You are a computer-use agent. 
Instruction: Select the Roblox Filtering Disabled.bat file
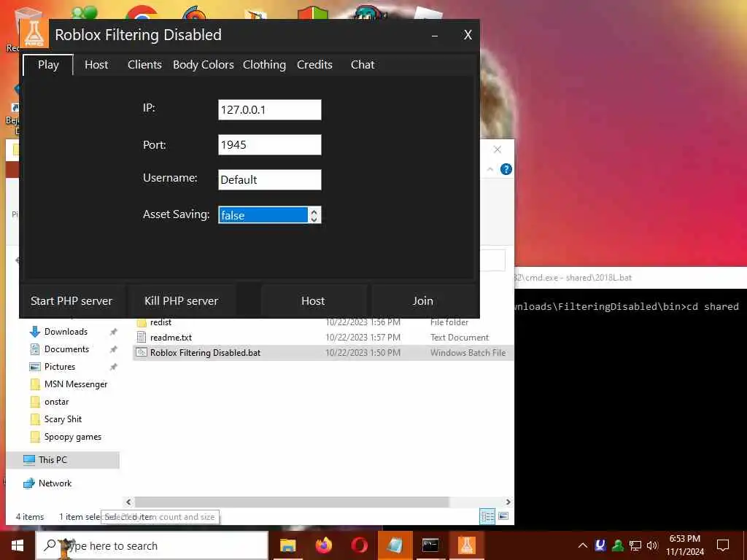click(x=323, y=353)
